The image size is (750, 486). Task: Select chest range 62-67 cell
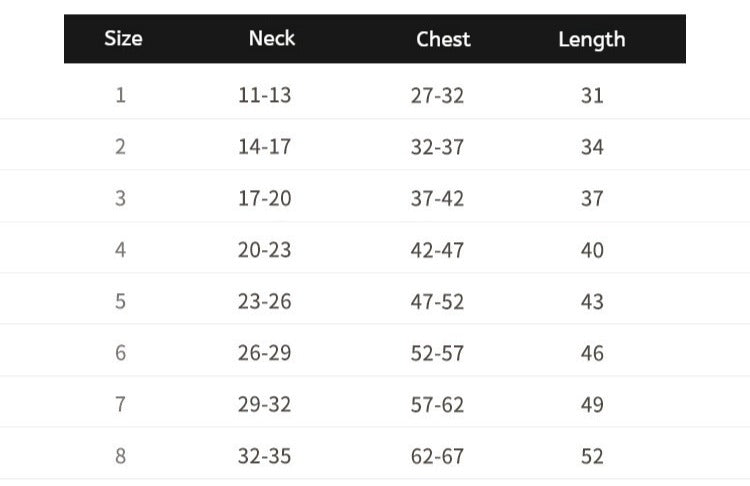tap(437, 456)
